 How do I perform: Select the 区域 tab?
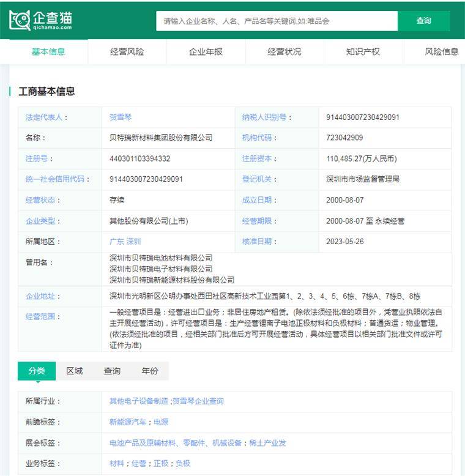pyautogui.click(x=75, y=371)
